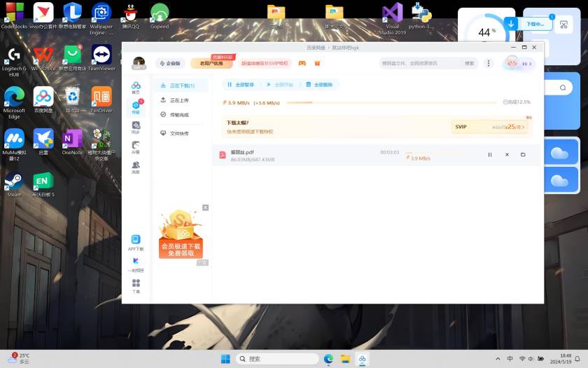
Task: Click the Microsoft Edge desktop icon
Action: pyautogui.click(x=14, y=103)
